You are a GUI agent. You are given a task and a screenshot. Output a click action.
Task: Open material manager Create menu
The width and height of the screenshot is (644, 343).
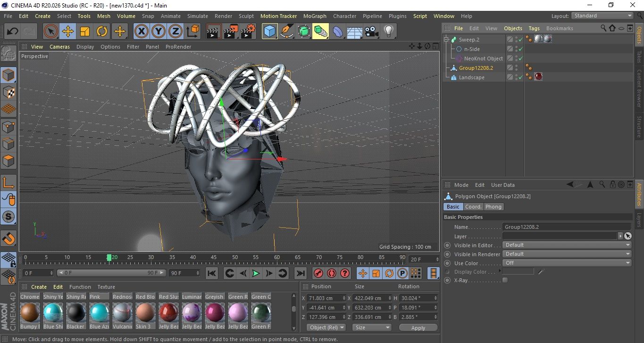click(39, 287)
